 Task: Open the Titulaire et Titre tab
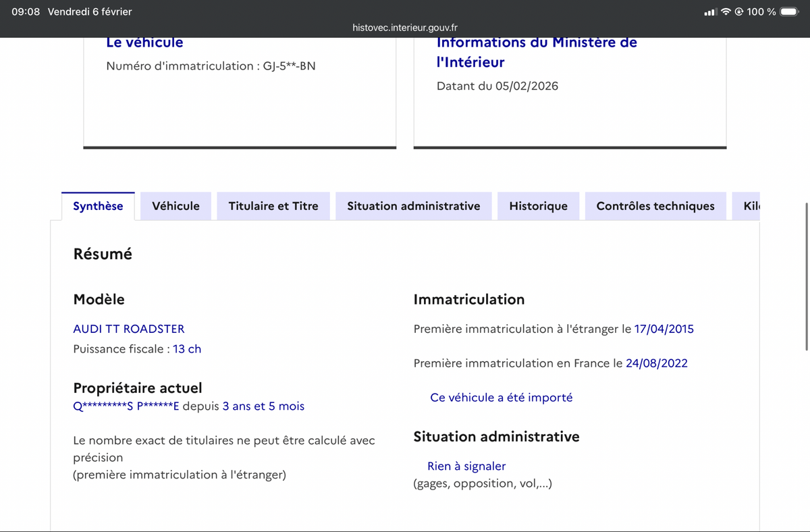pyautogui.click(x=273, y=206)
